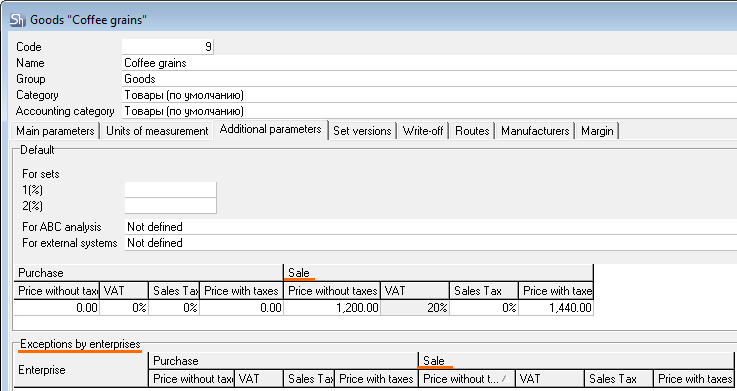The height and width of the screenshot is (391, 737).
Task: Click the Default Sale group header
Action: point(439,273)
